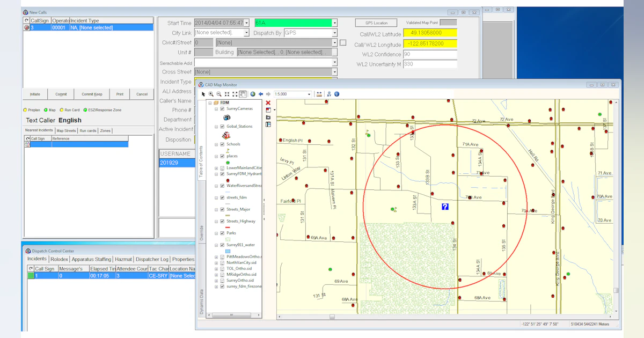Click the red X clear icon
The width and height of the screenshot is (644, 338).
point(268,102)
